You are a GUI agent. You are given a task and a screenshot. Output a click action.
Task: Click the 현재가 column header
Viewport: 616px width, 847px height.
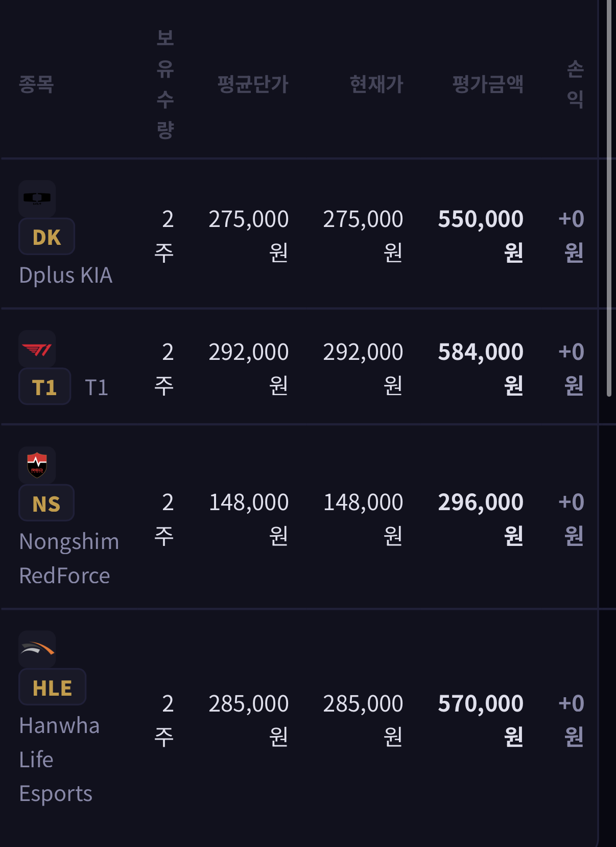tap(376, 84)
